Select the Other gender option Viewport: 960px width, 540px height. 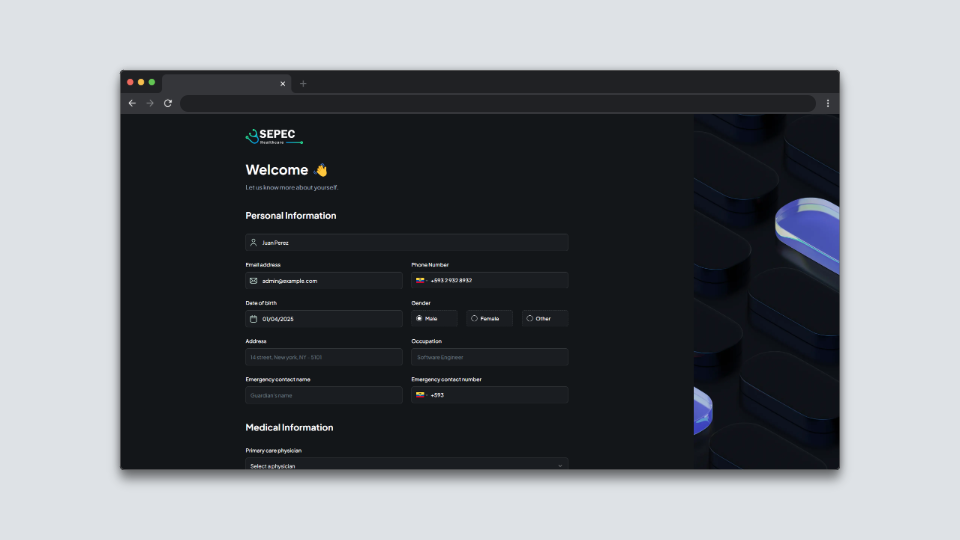[530, 319]
